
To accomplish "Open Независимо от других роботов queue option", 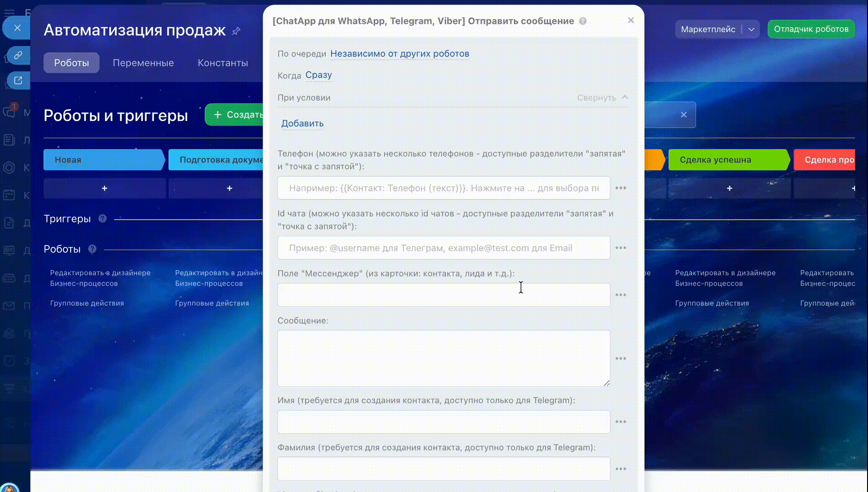I will 399,54.
